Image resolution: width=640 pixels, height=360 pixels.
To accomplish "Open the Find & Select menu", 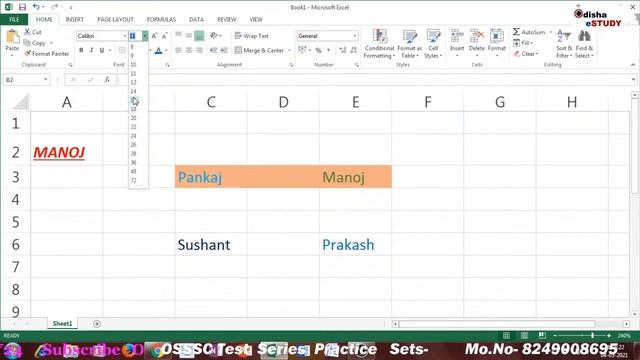I will click(584, 44).
